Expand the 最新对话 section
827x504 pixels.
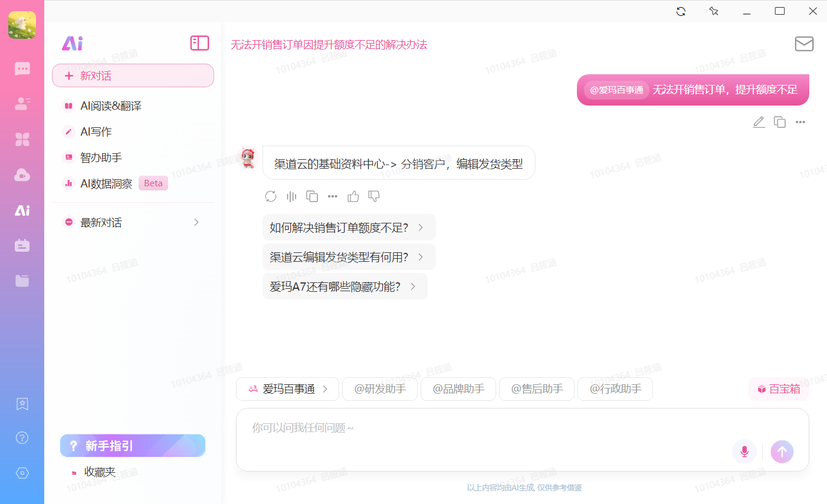click(133, 222)
